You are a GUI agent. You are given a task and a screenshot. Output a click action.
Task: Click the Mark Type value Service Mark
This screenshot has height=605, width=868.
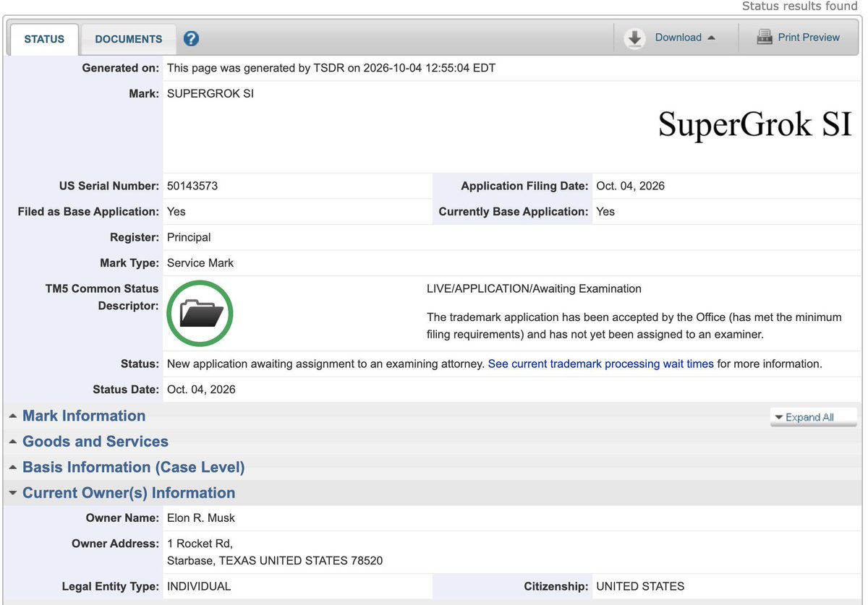tap(200, 263)
